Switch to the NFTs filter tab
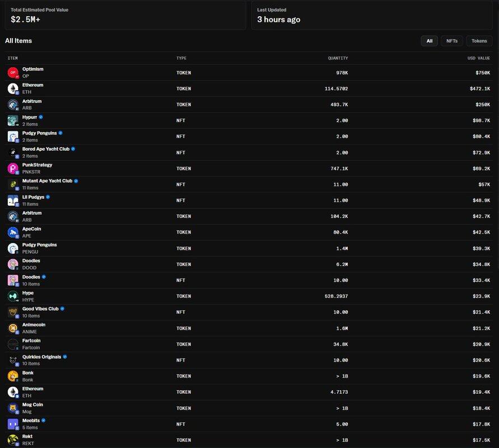This screenshot has height=448, width=499. point(452,41)
